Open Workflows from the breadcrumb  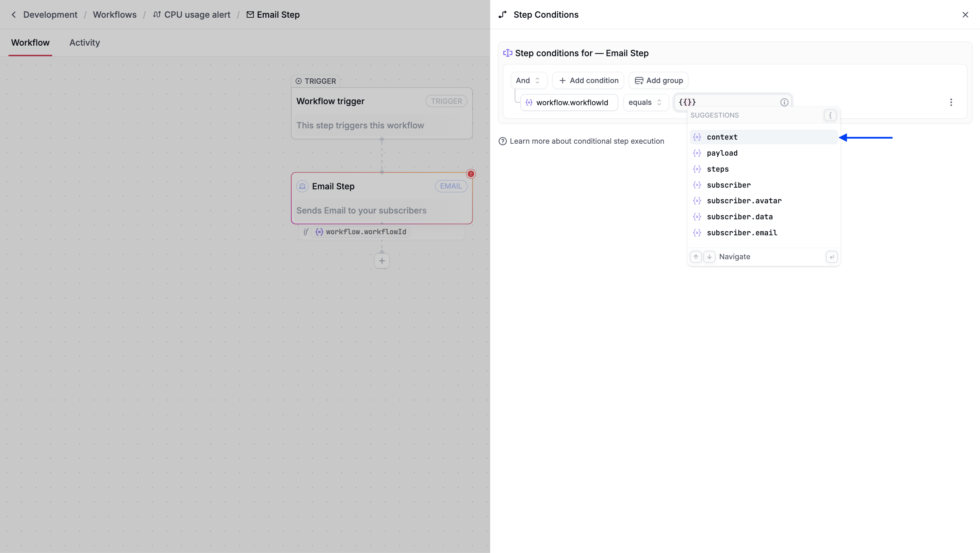[x=115, y=14]
